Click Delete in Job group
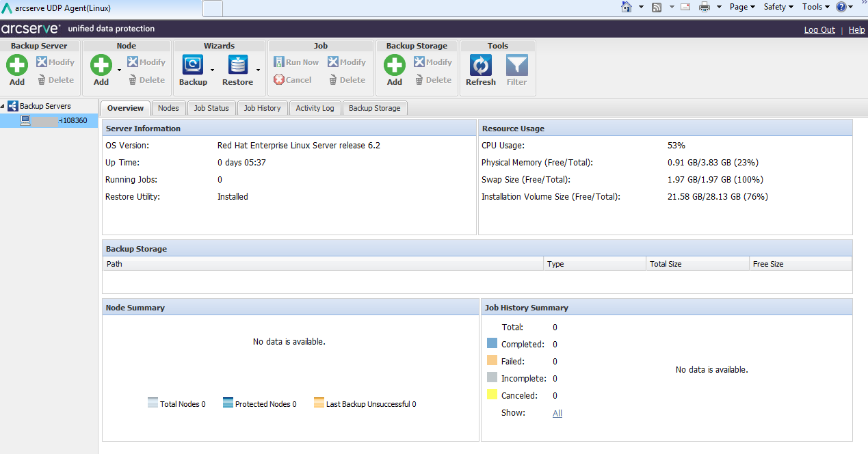The width and height of the screenshot is (868, 454). tap(347, 80)
